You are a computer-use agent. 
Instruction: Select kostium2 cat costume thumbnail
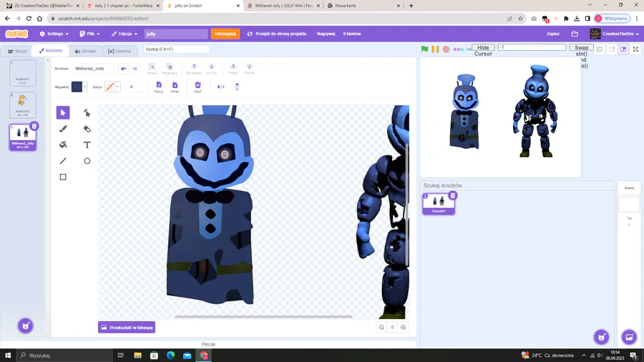point(23,105)
